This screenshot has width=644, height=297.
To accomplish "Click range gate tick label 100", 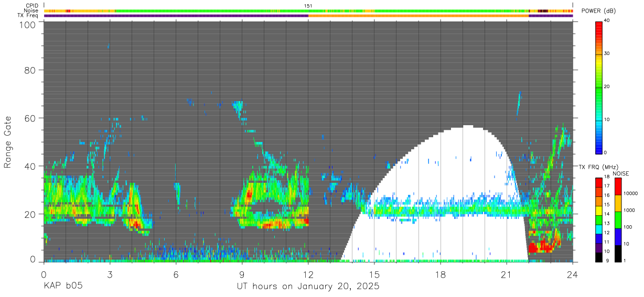I will click(27, 25).
